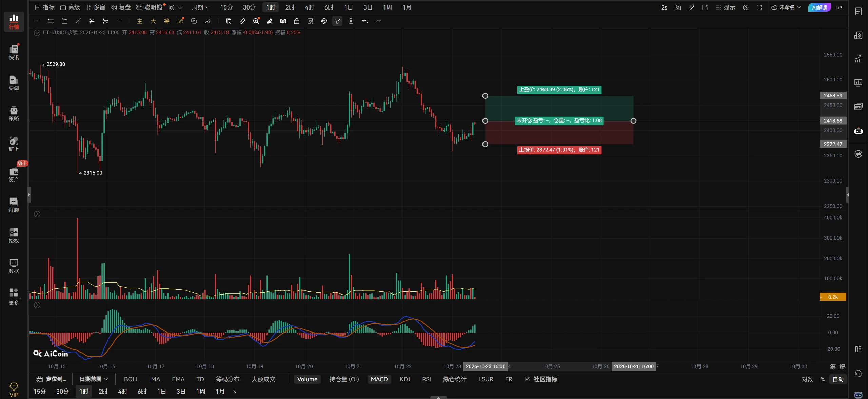Click the 定位到 locate button
868x399 pixels.
tap(52, 379)
